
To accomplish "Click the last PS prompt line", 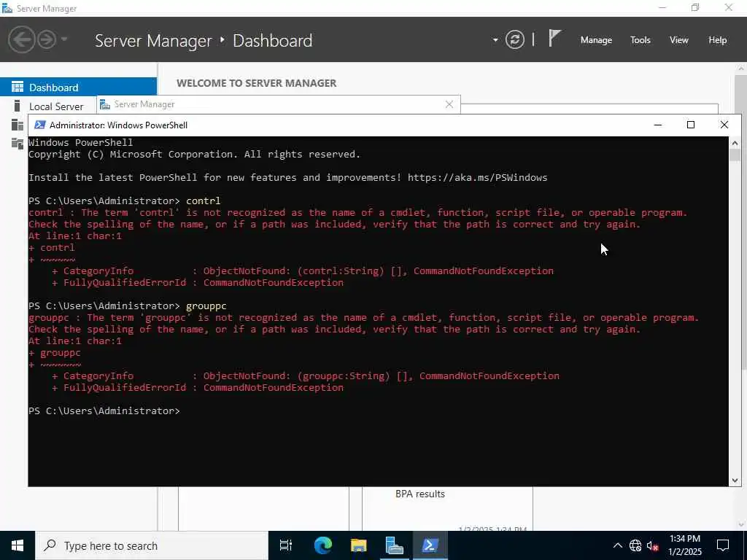I will tap(104, 411).
